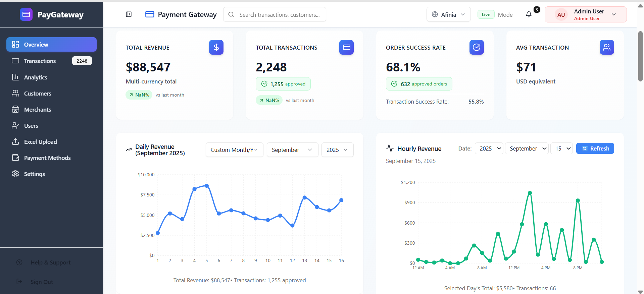Click the Total Transactions NaN% trend badge
The height and width of the screenshot is (294, 644).
pos(269,100)
